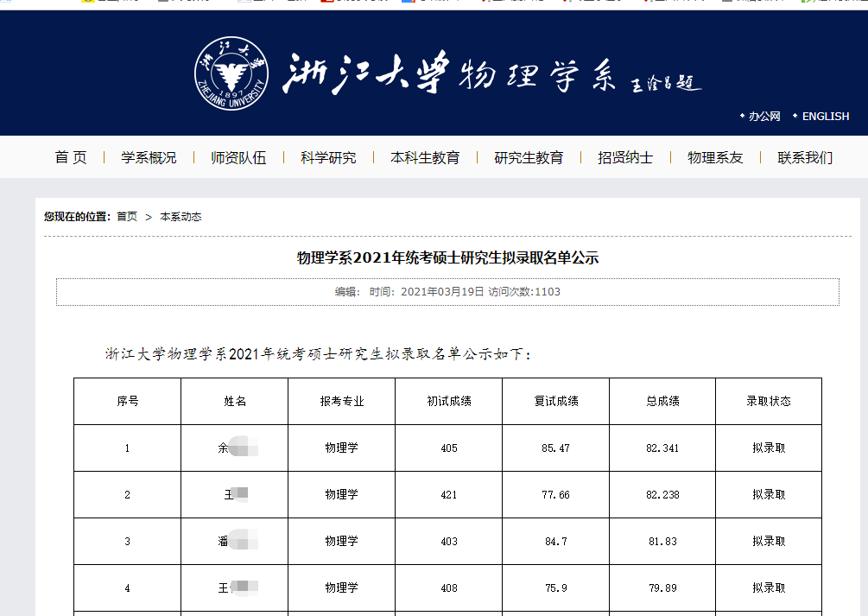
Task: Click the 浙江大学物理学系 calligraphy banner title
Action: pos(449,75)
